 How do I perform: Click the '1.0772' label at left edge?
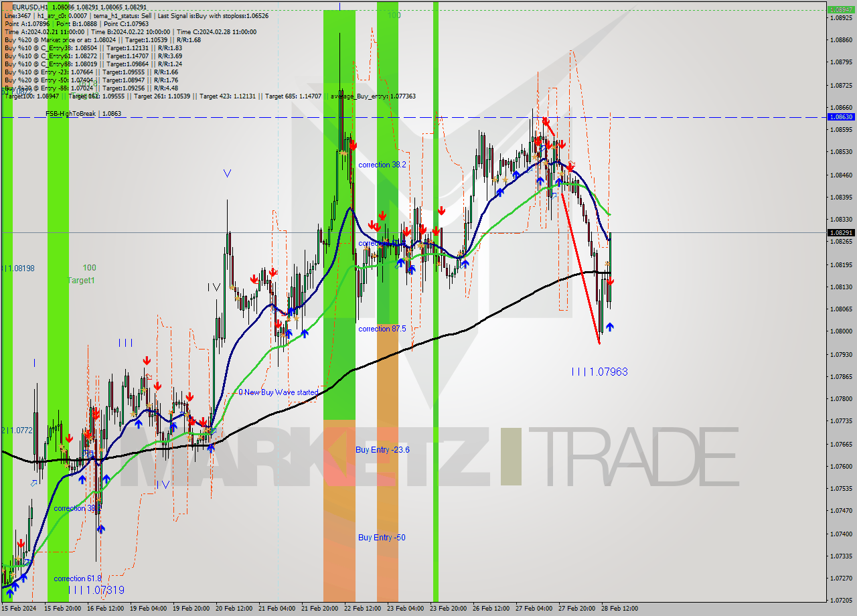point(17,431)
